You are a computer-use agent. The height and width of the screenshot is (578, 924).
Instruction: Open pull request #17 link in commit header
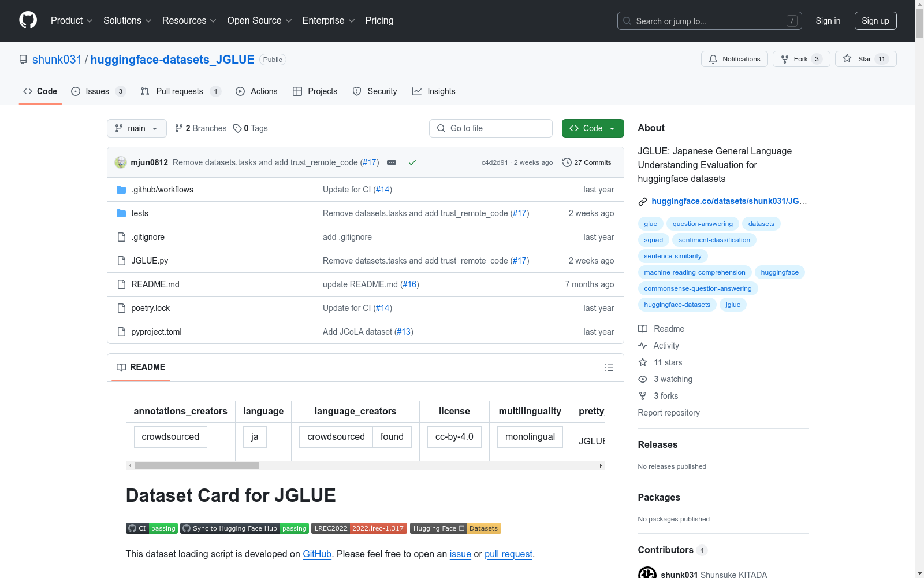pyautogui.click(x=370, y=162)
